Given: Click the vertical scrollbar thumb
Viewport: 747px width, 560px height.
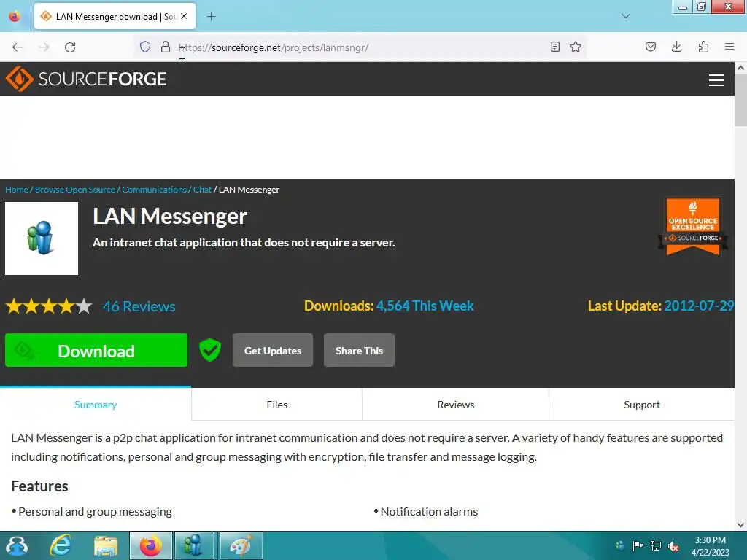Looking at the screenshot, I should pyautogui.click(x=740, y=101).
